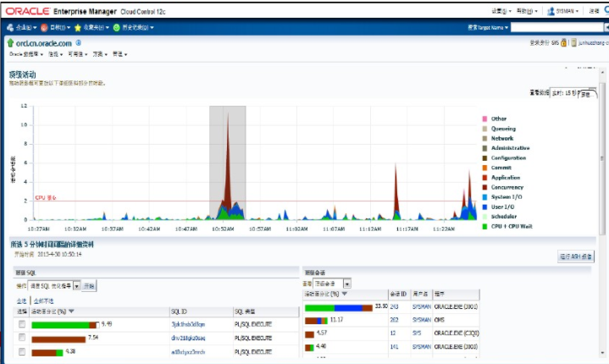Click the sort arrow in Top Sessions activity column
Image resolution: width=609 pixels, height=364 pixels.
(x=344, y=294)
